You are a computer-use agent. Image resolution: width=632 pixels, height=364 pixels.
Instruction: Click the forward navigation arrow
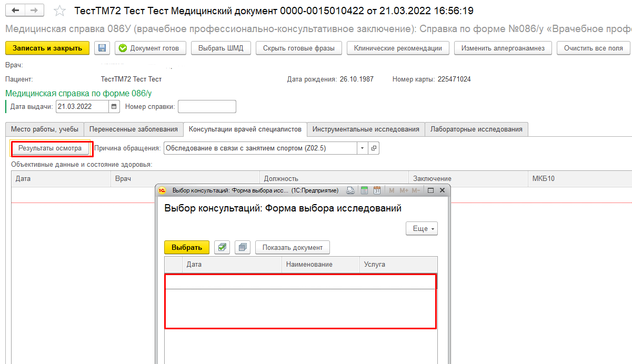pos(34,11)
